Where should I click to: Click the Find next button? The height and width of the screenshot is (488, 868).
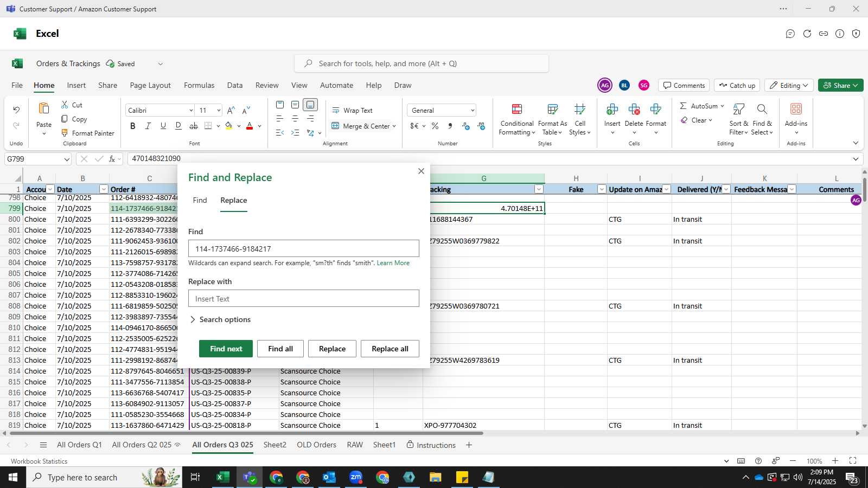(x=226, y=349)
